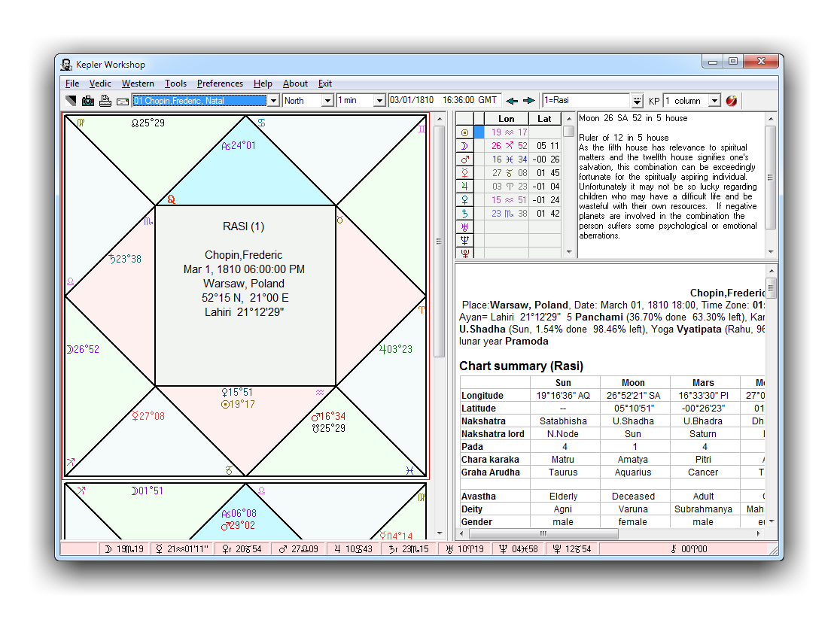This screenshot has width=837, height=644.
Task: Step time forward with right arrow
Action: click(529, 100)
